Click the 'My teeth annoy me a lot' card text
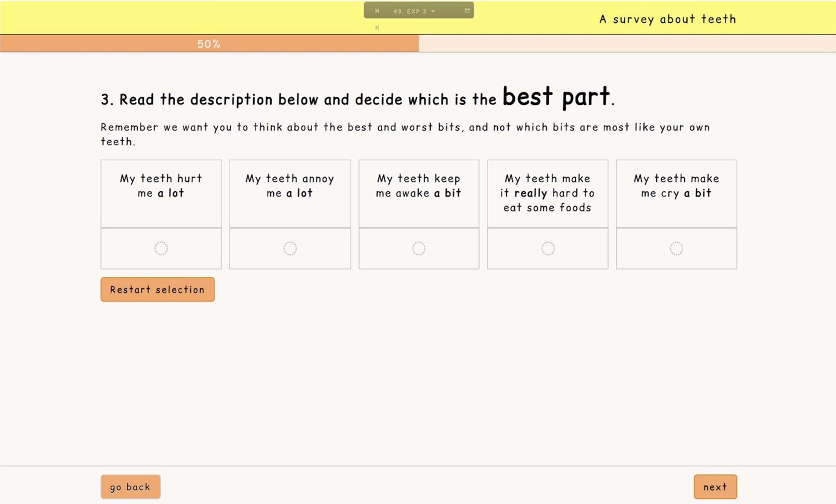Viewport: 836px width, 504px height. pos(290,185)
